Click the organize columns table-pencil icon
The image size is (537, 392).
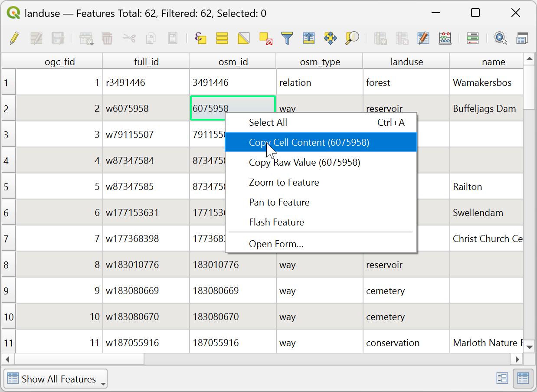pyautogui.click(x=423, y=38)
